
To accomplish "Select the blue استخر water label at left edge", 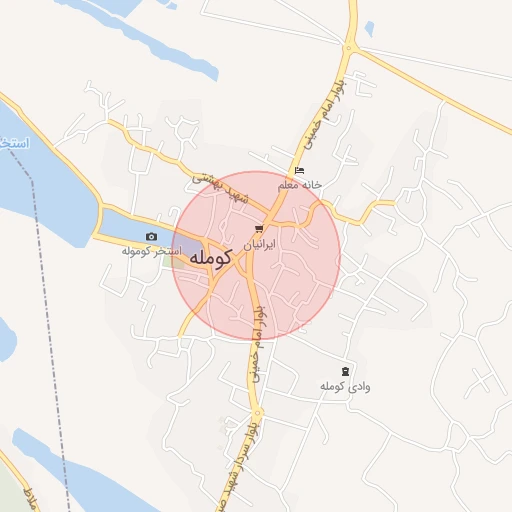I will (x=15, y=143).
